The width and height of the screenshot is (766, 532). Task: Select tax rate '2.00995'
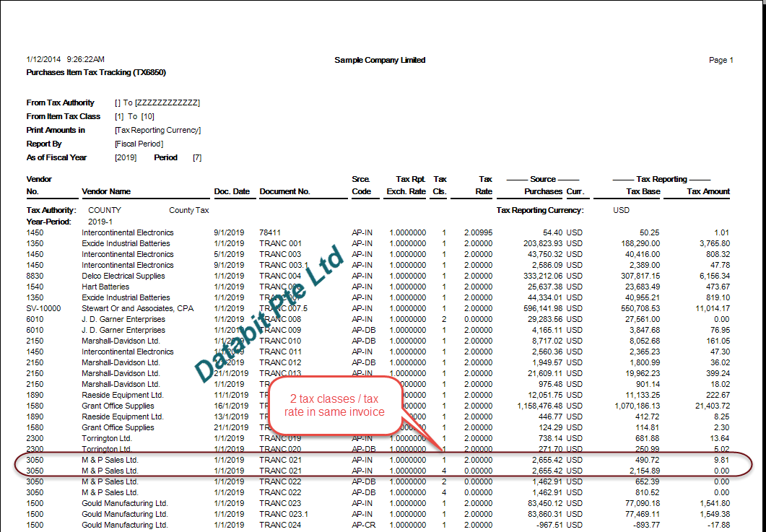point(478,232)
